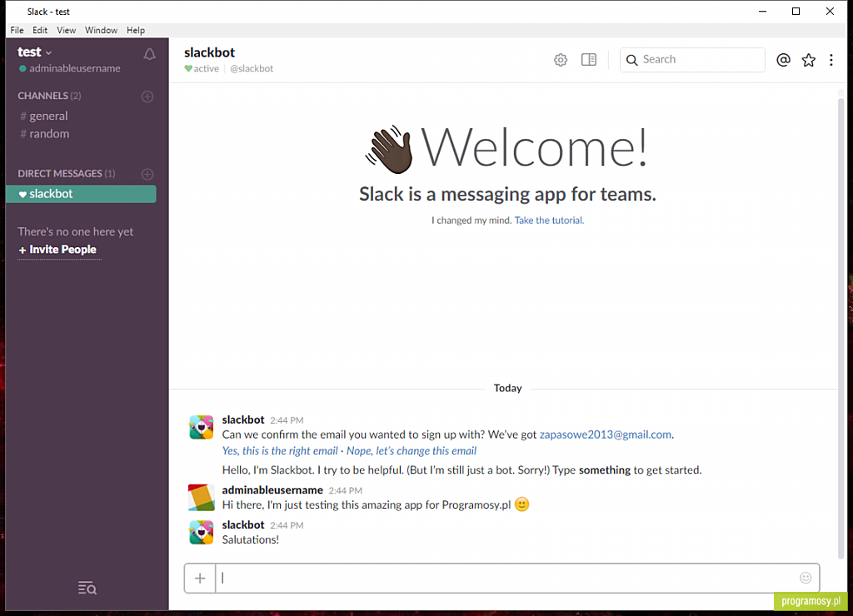Viewport: 853px width, 616px height.
Task: Click the slackbot sender name above Salutations
Action: [x=243, y=524]
